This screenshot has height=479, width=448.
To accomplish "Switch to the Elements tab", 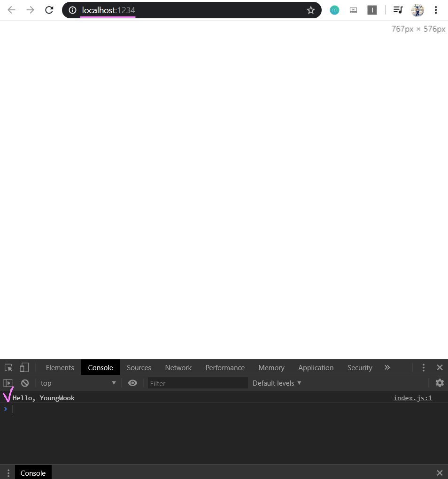I will click(60, 367).
